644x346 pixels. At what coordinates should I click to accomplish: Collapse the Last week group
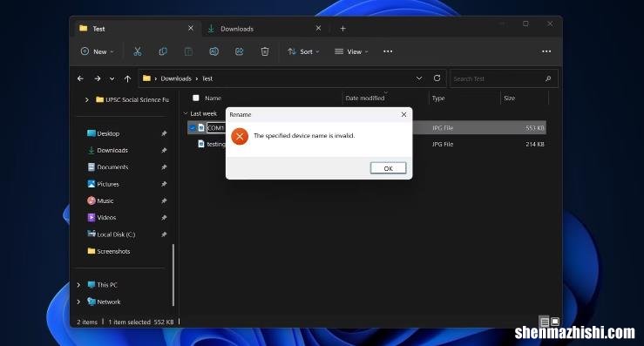click(x=186, y=113)
